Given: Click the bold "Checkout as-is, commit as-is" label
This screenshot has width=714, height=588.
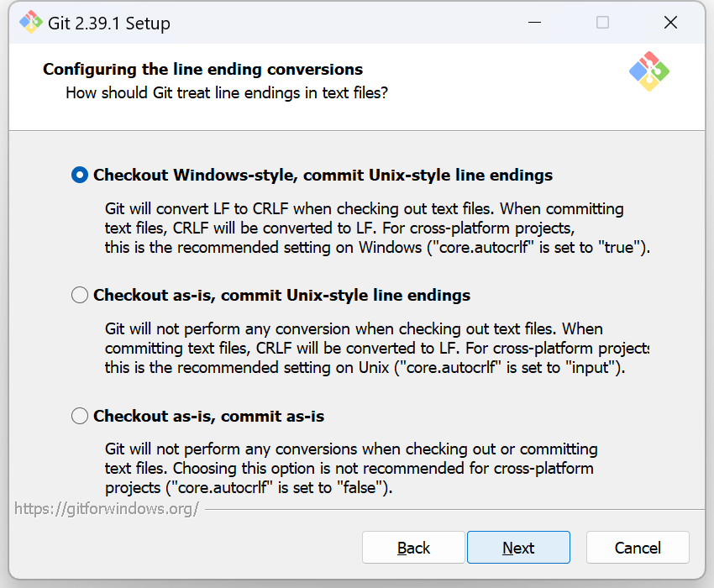Looking at the screenshot, I should pos(208,417).
